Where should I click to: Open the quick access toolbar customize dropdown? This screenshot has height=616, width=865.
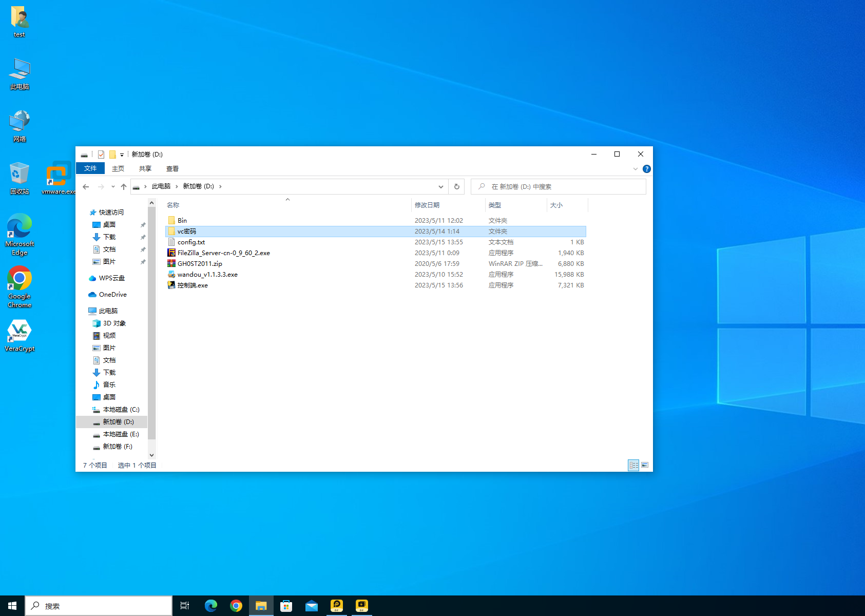pos(122,155)
